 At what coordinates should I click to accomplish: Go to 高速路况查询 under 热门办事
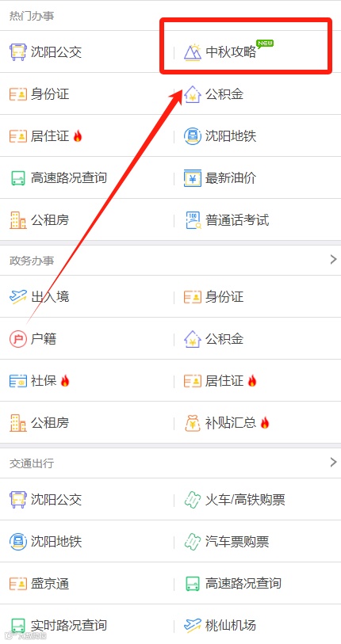tap(59, 178)
